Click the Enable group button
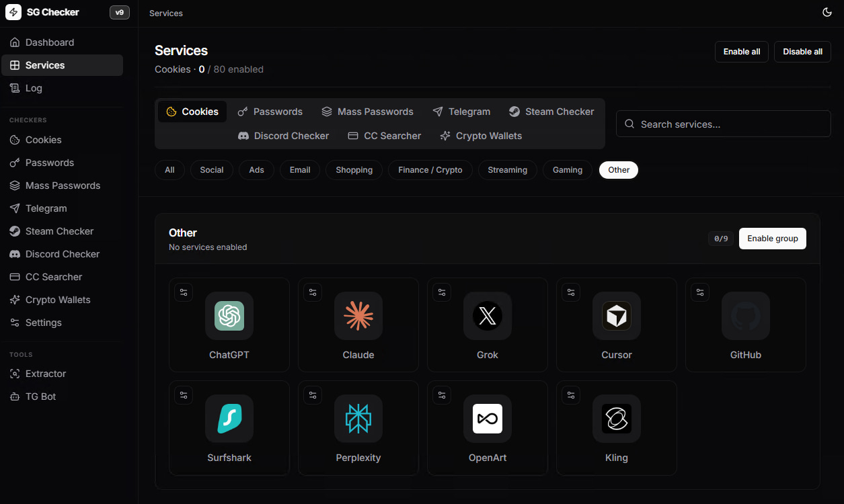Image resolution: width=844 pixels, height=504 pixels. pos(773,239)
